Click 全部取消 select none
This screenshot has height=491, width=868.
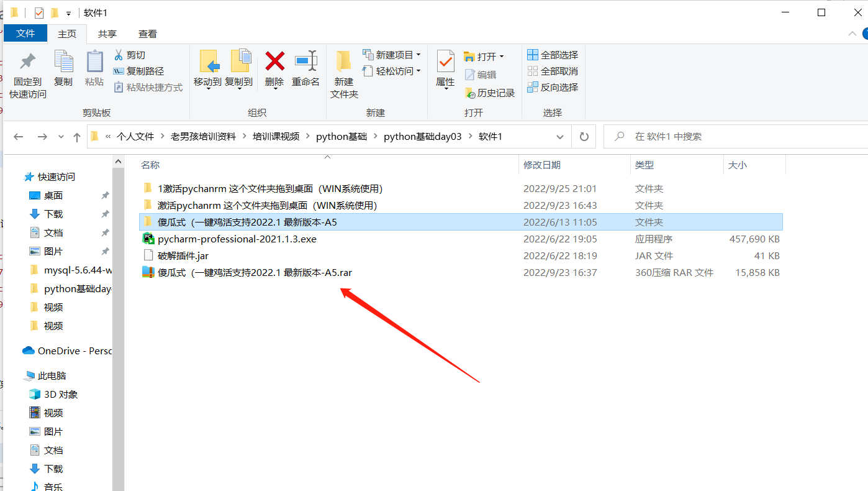coord(553,71)
